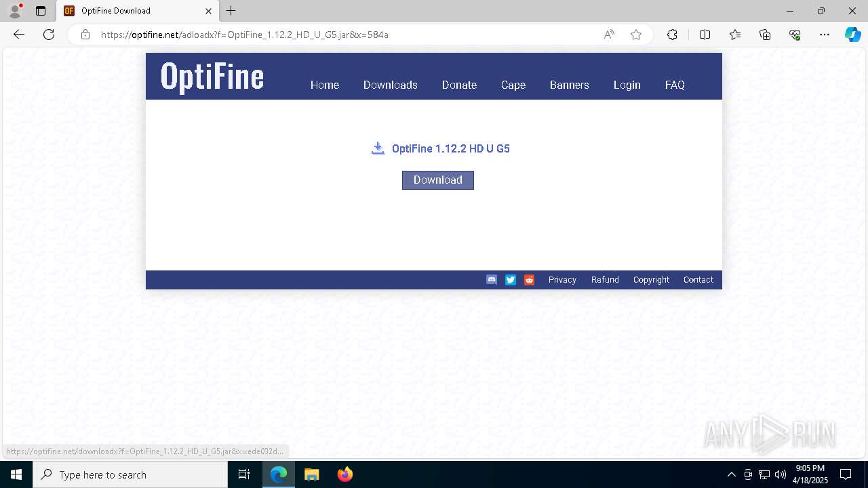Click the OptiFine 1.12.2 HD U G5 link
Viewport: 868px width, 488px height.
451,148
